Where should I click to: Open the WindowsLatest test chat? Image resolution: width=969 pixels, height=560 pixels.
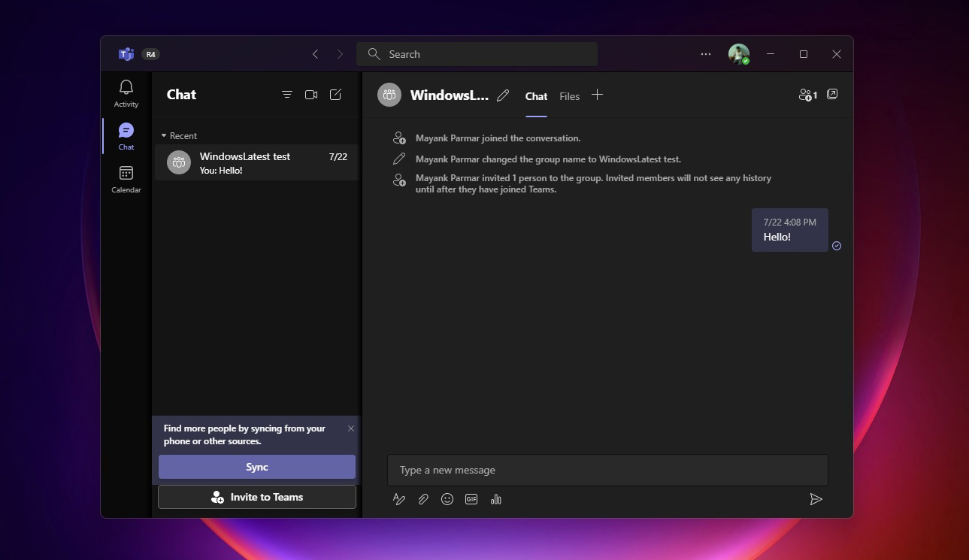(257, 162)
